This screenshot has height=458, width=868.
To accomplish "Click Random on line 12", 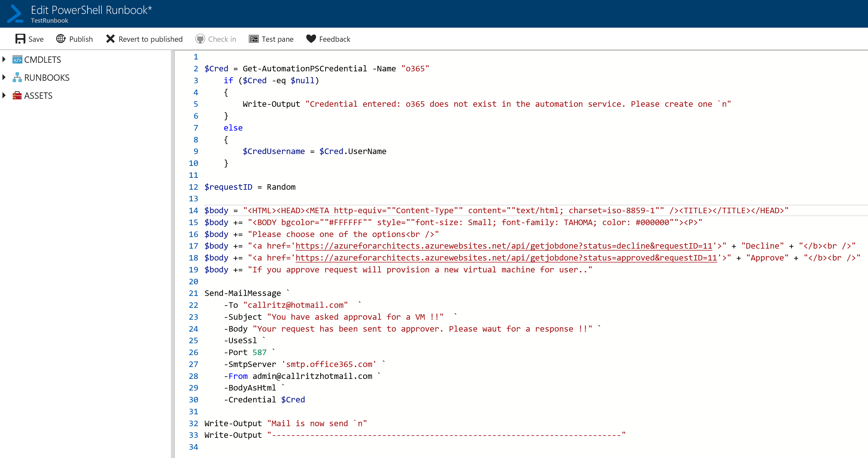I will [x=281, y=187].
